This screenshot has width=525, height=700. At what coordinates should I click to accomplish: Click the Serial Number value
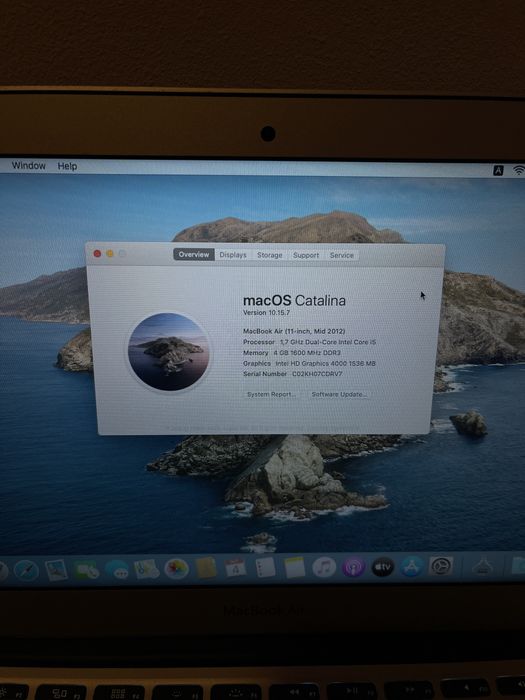coord(317,374)
